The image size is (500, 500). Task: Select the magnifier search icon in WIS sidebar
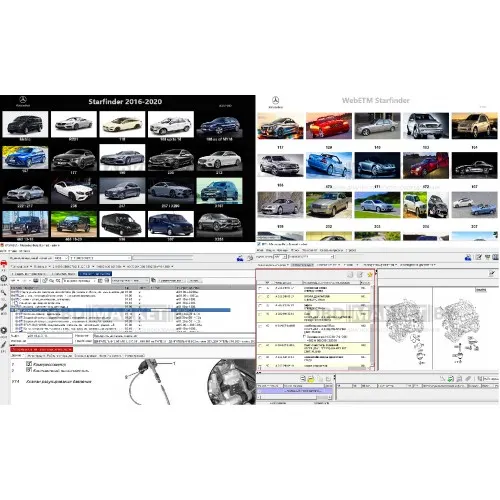point(4,293)
